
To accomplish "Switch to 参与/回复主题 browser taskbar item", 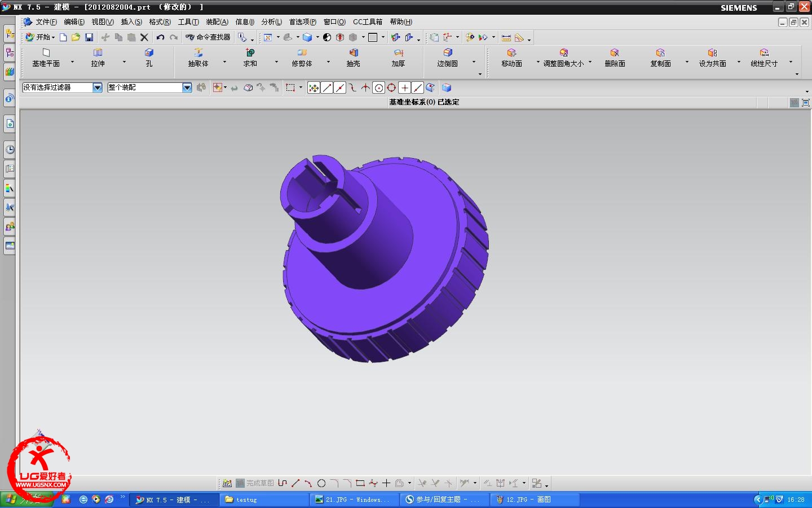I will [444, 500].
